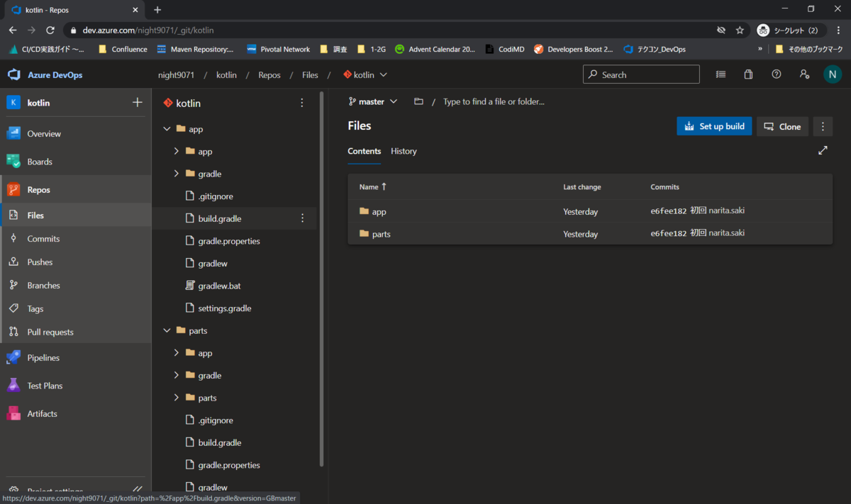Open the CodiMD bookmark
Image resolution: width=851 pixels, height=504 pixels.
pyautogui.click(x=505, y=50)
